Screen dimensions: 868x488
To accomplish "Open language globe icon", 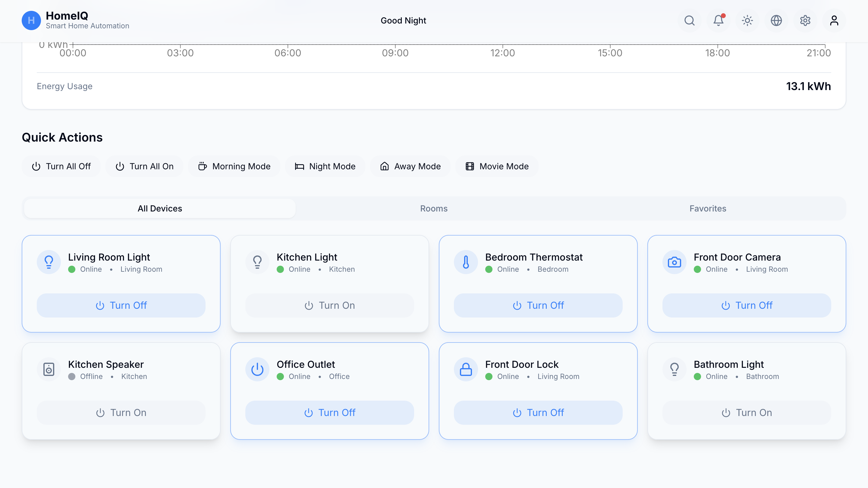I will (776, 20).
